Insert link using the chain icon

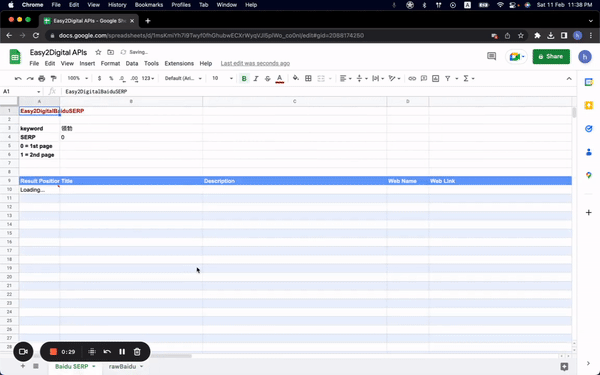click(412, 78)
